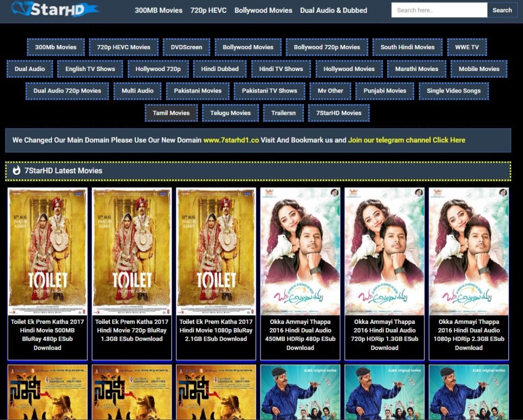Open 7StarHD Movies category
The width and height of the screenshot is (523, 420).
pyautogui.click(x=339, y=113)
